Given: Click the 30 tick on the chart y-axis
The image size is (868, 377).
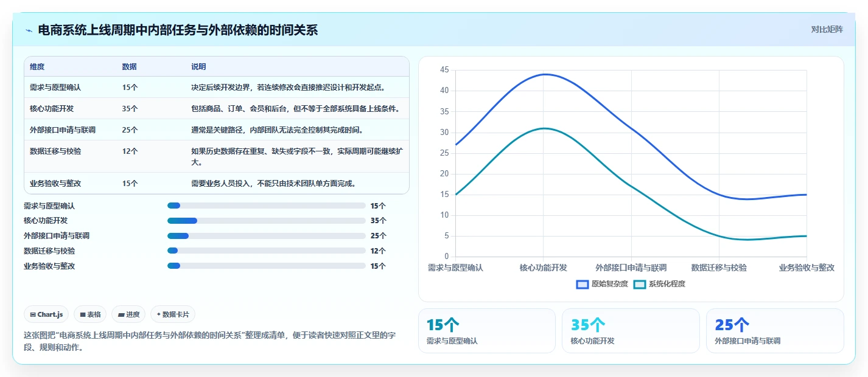Looking at the screenshot, I should click(444, 133).
